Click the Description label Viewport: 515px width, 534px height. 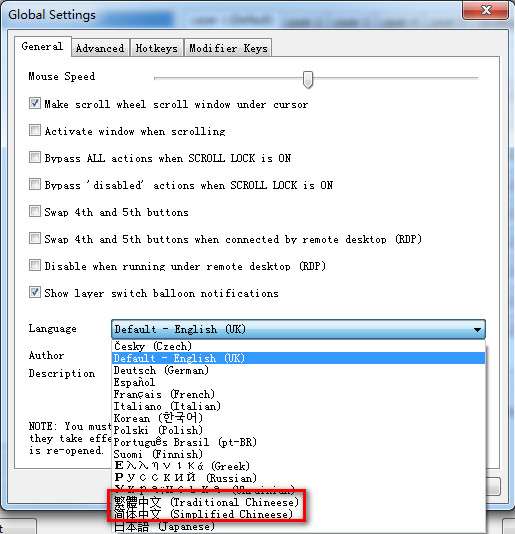[62, 374]
